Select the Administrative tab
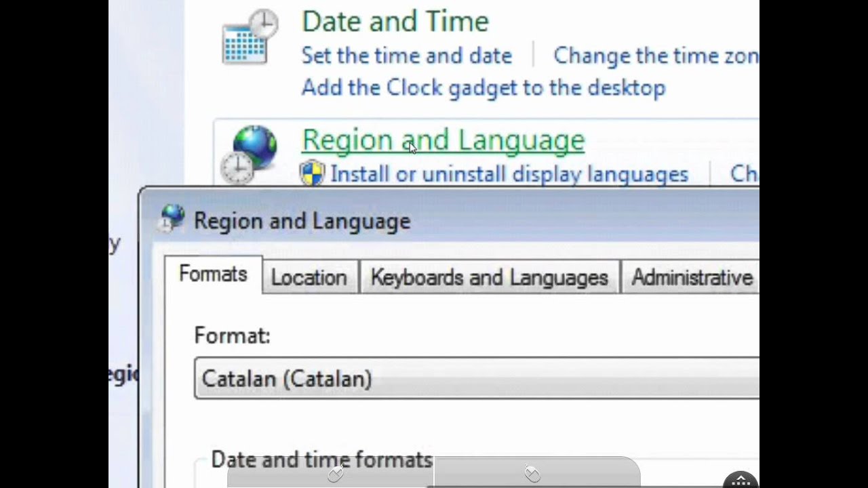868x488 pixels. pyautogui.click(x=692, y=277)
